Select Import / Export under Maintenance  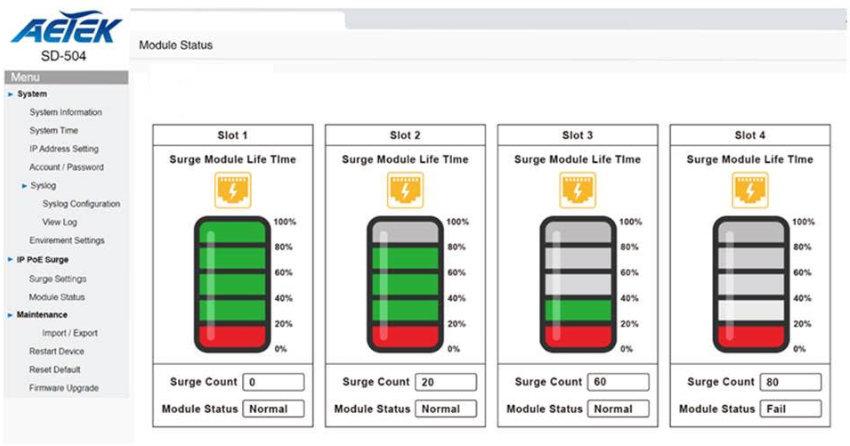pyautogui.click(x=70, y=333)
